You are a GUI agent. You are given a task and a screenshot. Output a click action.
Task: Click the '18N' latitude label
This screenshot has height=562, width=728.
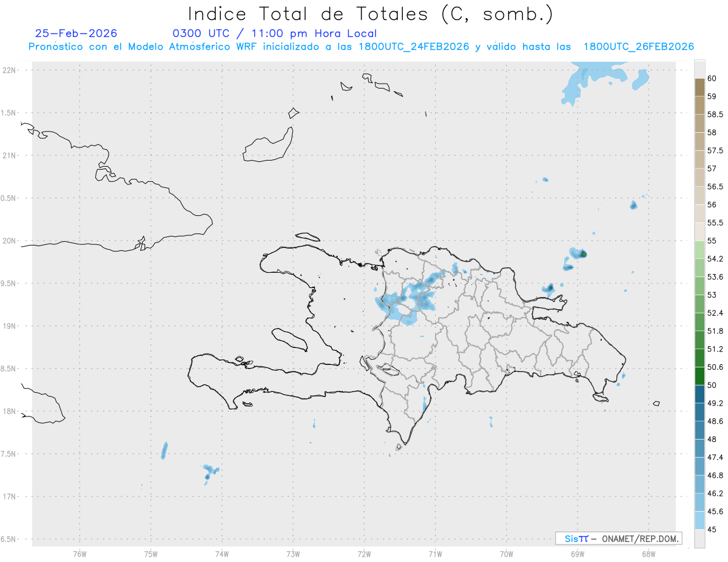(10, 412)
